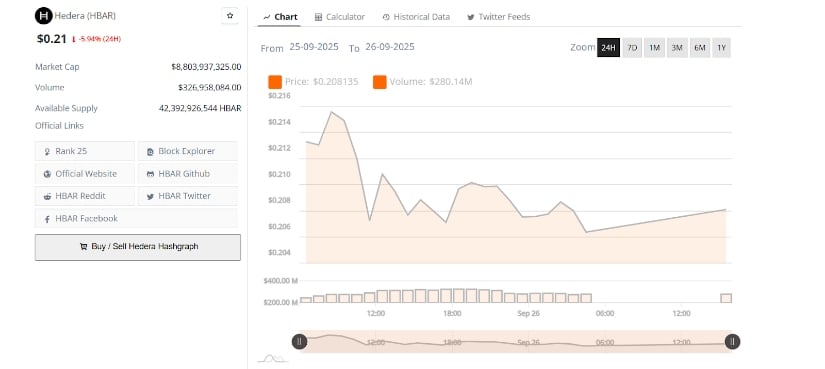Click the $0.21 price heading
This screenshot has width=825, height=369.
(52, 38)
